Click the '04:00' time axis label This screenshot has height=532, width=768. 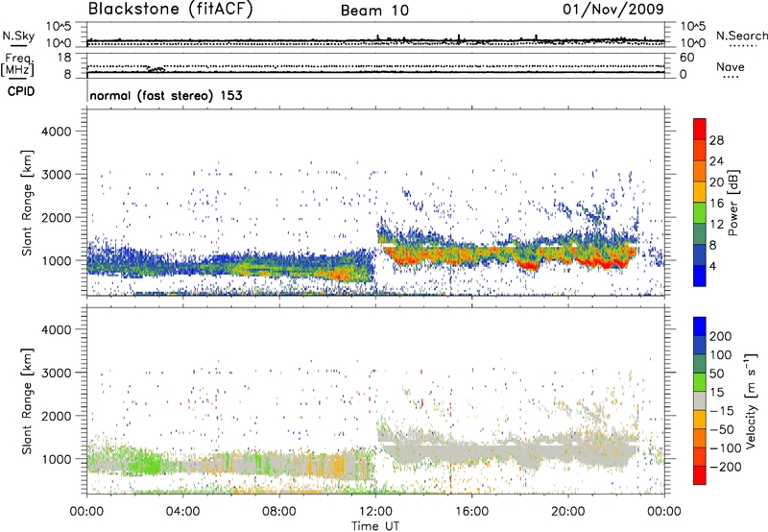coord(182,512)
